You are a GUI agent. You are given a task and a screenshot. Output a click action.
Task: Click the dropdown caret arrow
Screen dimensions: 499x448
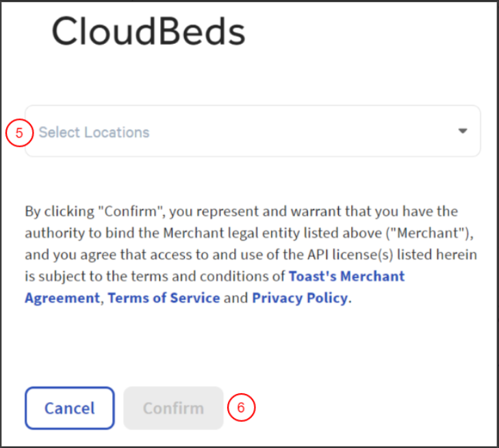(463, 131)
